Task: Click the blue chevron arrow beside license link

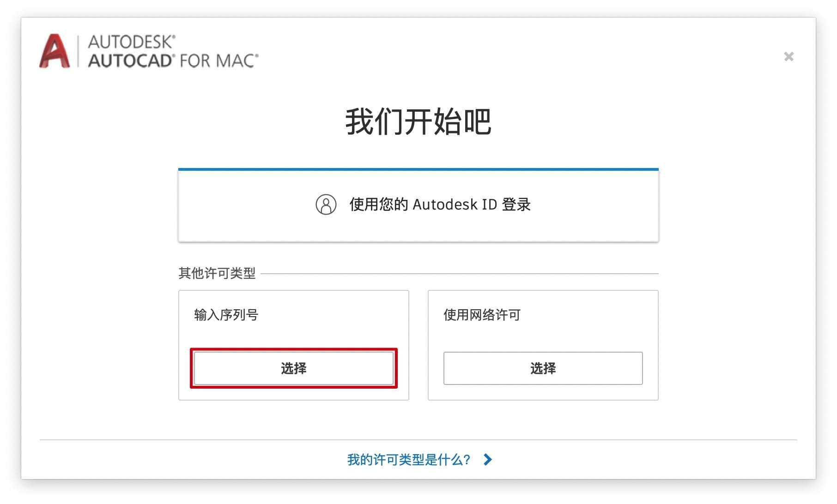Action: pos(488,460)
